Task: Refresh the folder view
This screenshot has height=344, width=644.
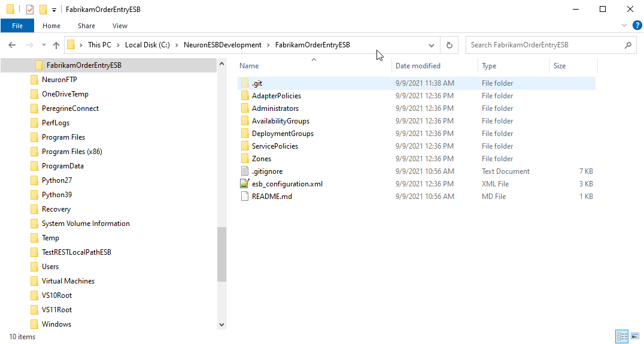Action: coord(449,46)
